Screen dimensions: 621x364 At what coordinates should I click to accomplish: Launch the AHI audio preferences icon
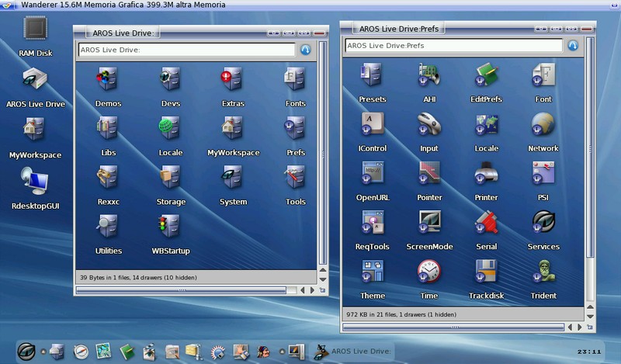429,75
